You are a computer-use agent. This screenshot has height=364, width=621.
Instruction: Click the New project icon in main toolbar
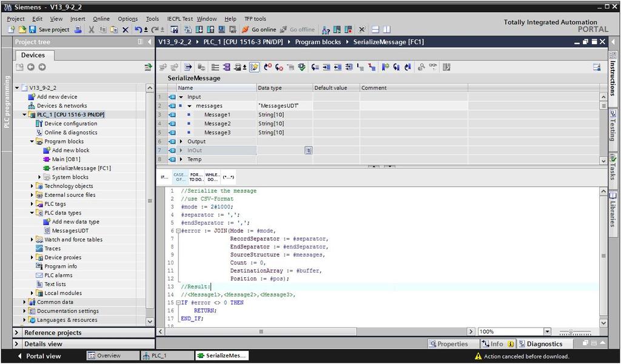tap(12, 30)
